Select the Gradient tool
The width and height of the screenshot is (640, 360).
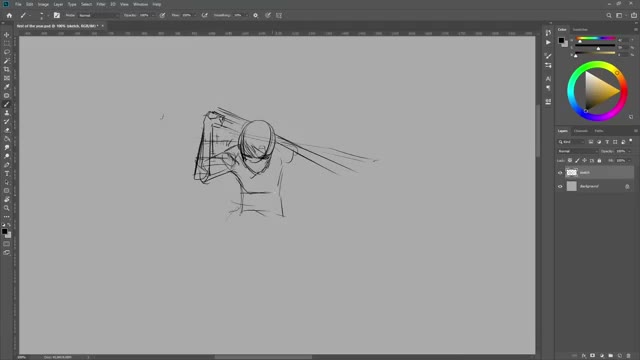[7, 139]
